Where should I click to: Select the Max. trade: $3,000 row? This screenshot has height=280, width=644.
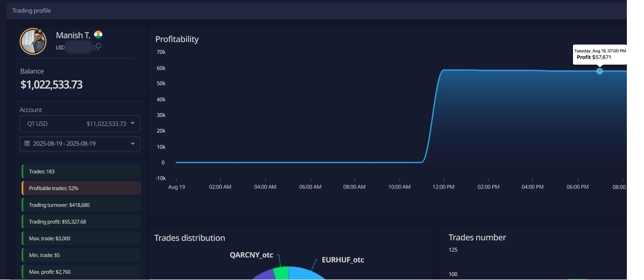81,238
